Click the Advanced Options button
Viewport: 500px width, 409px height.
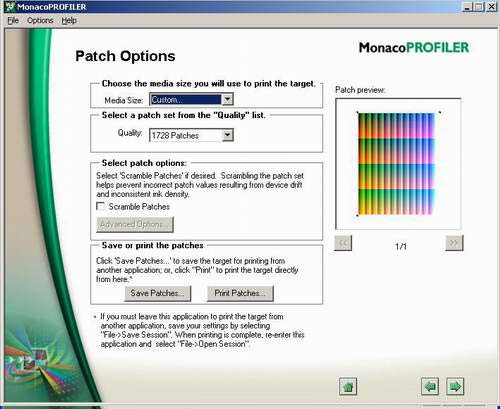click(135, 225)
